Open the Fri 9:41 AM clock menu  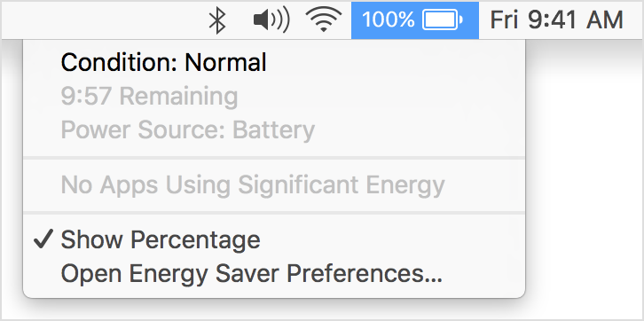click(557, 20)
